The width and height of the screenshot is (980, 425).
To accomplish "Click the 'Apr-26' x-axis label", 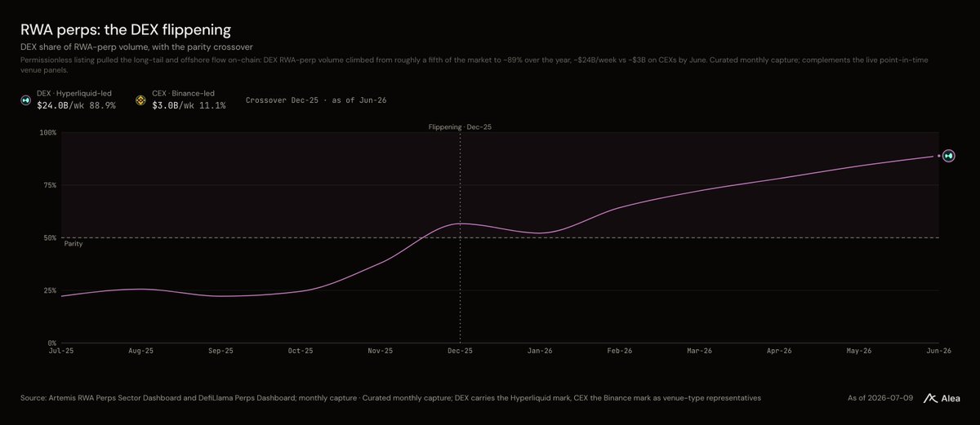I will click(778, 351).
